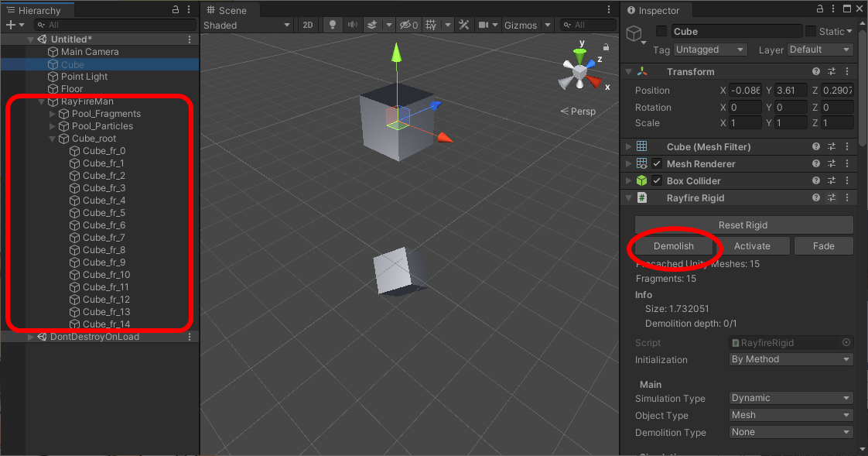Click the Scene view search field

[x=588, y=25]
